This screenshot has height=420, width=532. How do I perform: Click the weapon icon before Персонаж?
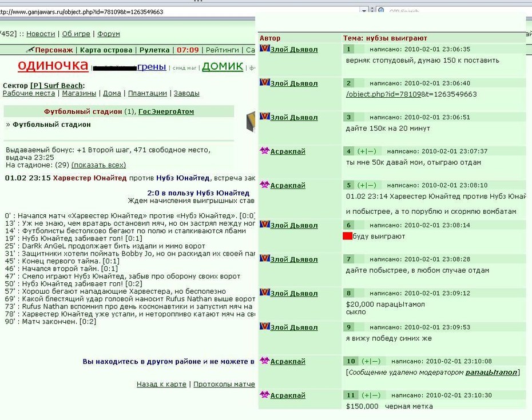tap(30, 50)
